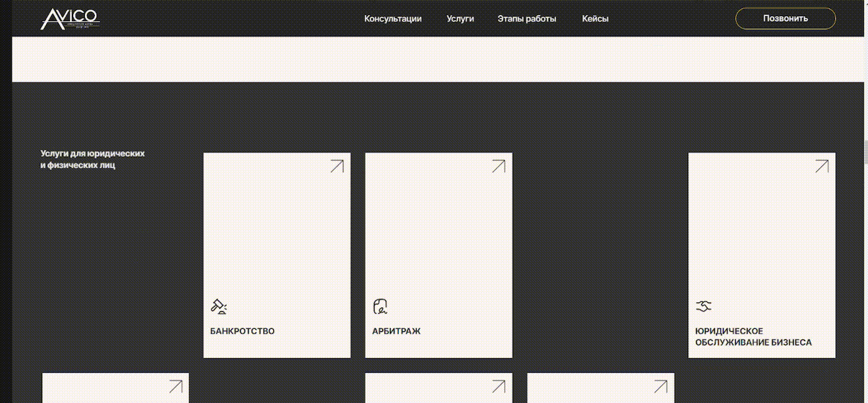
Task: Click the arrow icon on the Арбитраж card
Action: pos(498,166)
